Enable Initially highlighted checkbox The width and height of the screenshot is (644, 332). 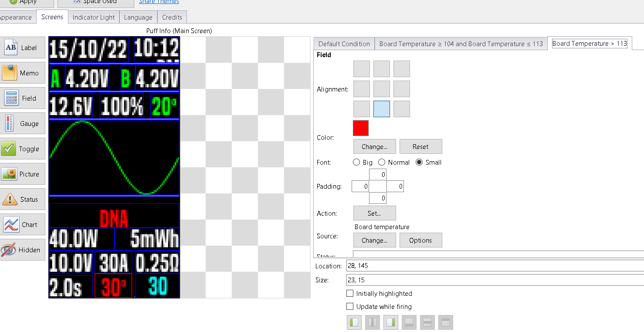350,294
